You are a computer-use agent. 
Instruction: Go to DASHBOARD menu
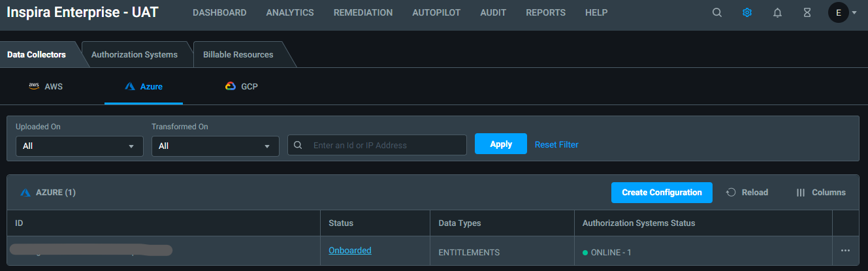coord(219,12)
